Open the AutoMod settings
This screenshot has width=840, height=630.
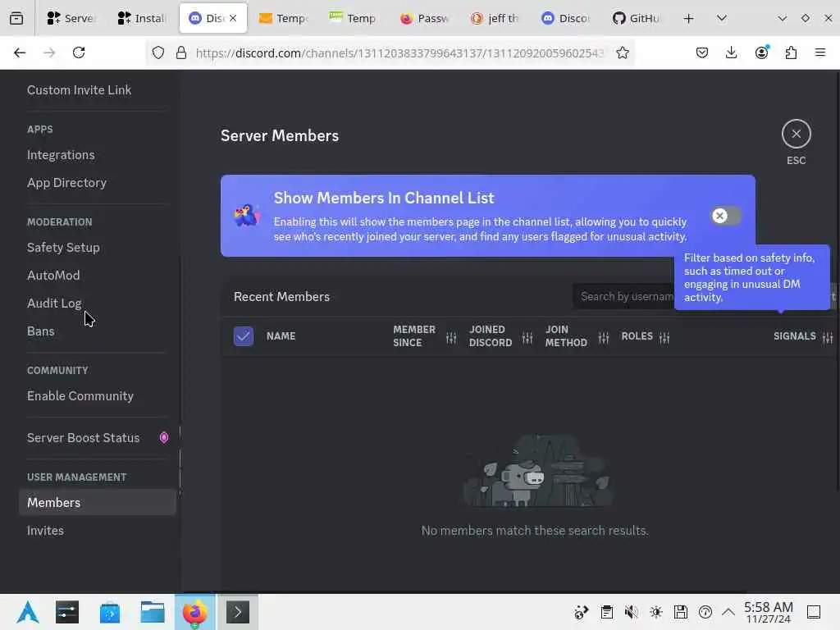[53, 276]
